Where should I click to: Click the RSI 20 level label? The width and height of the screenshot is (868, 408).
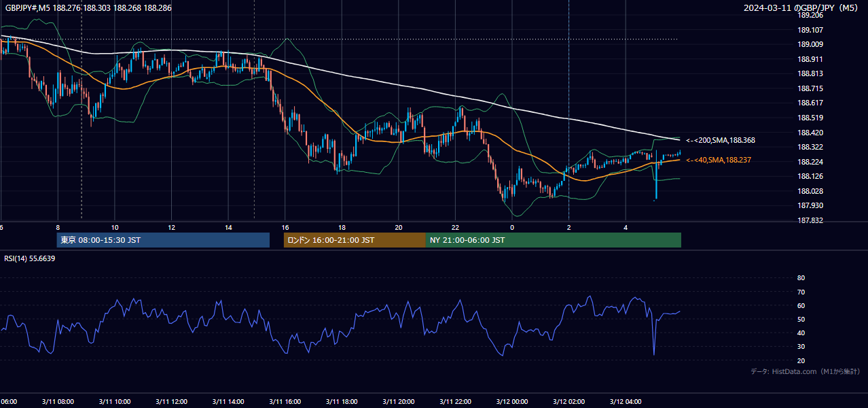(x=801, y=360)
